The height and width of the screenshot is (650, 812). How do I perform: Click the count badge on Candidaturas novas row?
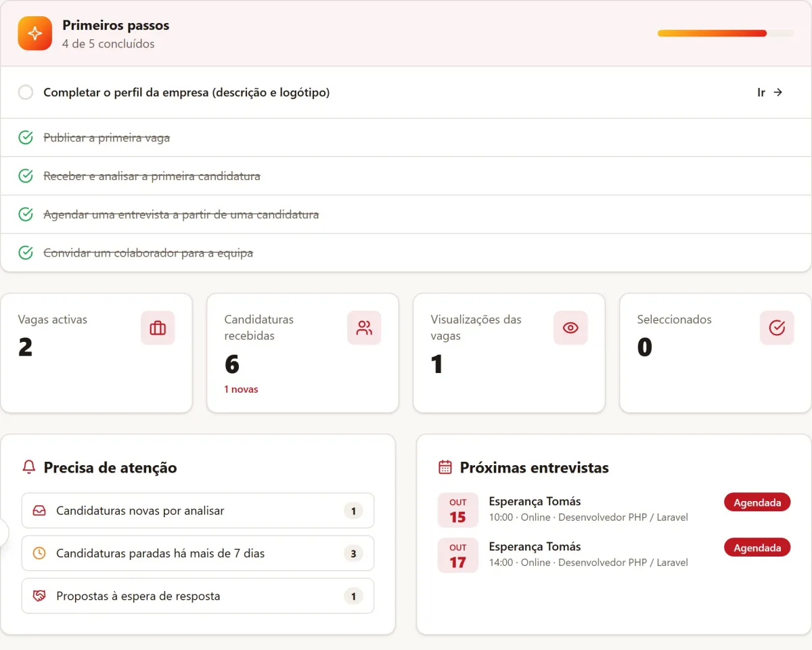coord(353,511)
